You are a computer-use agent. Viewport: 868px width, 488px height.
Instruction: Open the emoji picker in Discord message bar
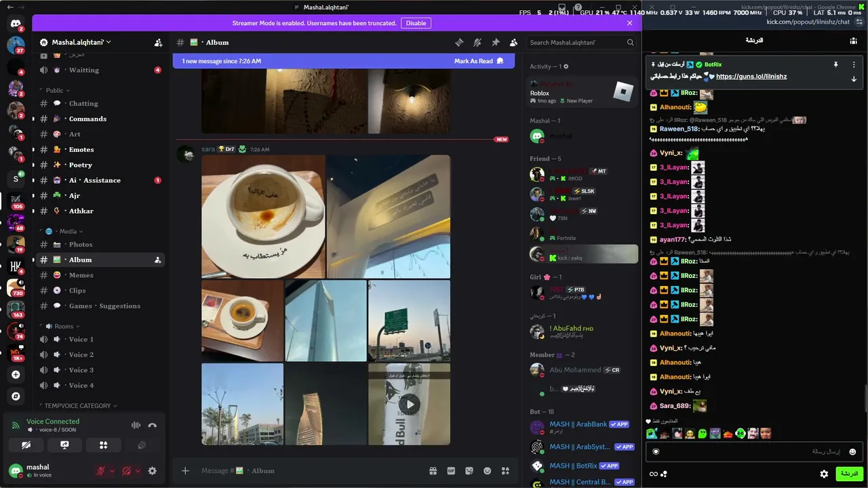[487, 471]
